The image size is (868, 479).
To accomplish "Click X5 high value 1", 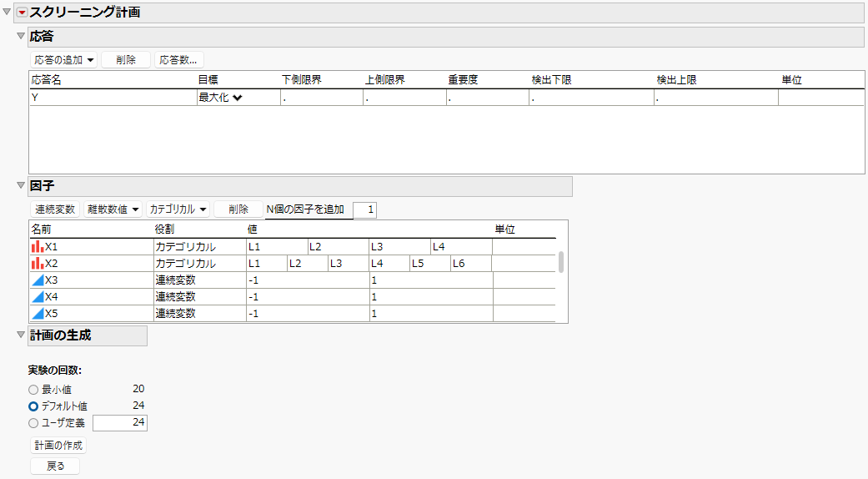I will (431, 314).
